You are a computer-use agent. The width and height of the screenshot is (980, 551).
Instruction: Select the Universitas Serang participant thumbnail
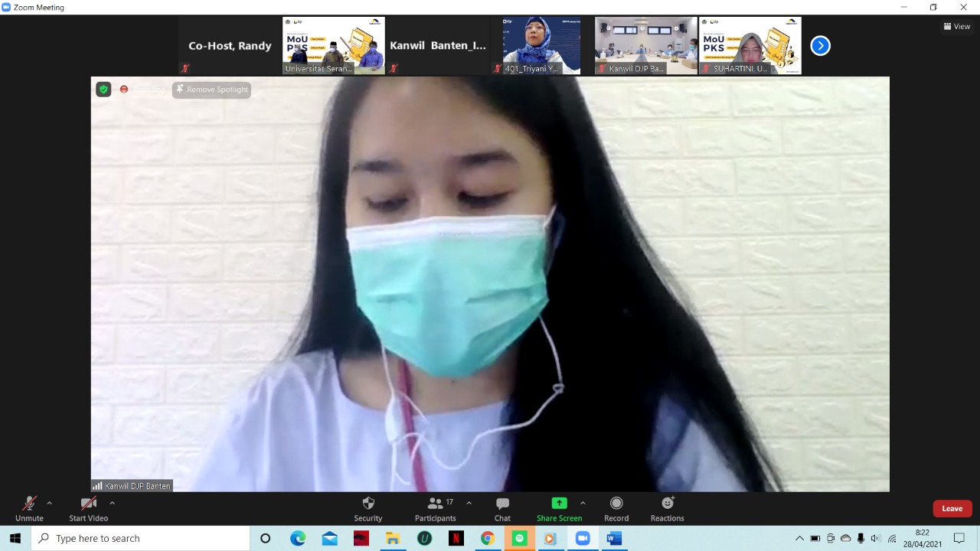[x=334, y=46]
